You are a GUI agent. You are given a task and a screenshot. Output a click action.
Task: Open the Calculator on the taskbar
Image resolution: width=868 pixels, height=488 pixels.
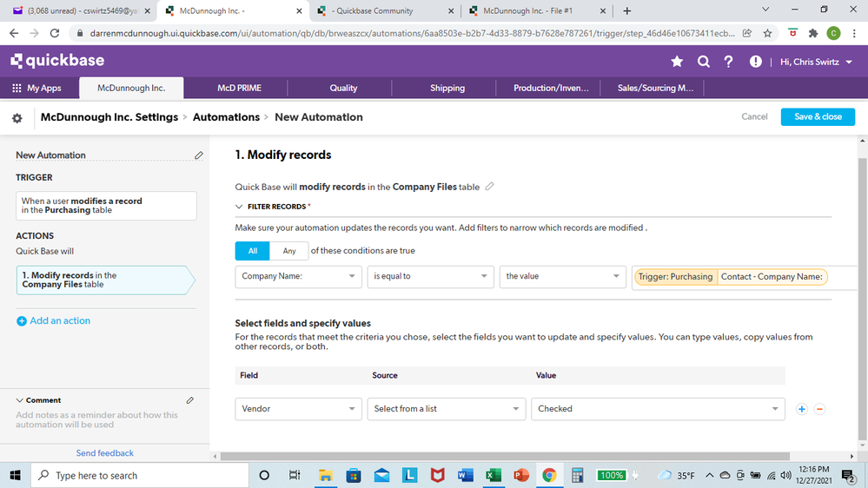point(577,475)
